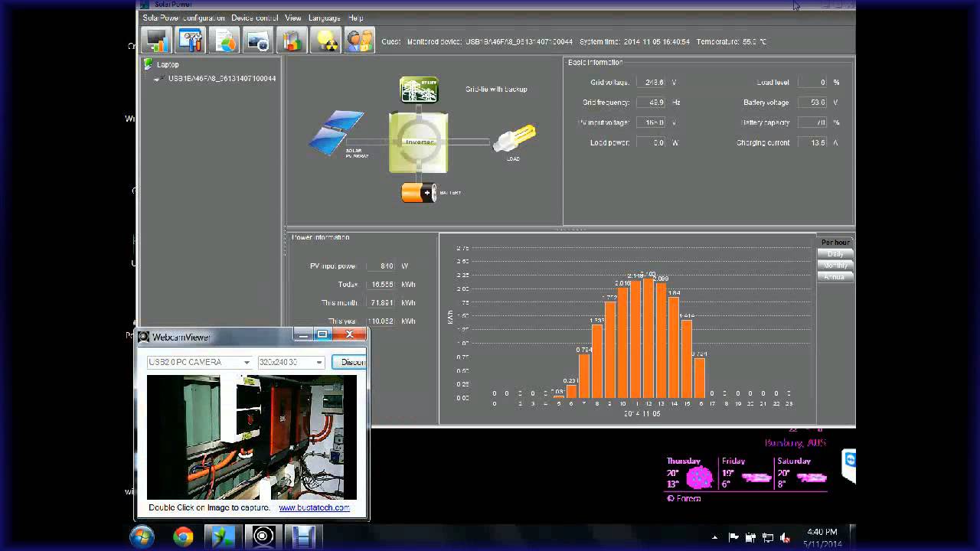Click the photo camera toolbar icon

258,40
